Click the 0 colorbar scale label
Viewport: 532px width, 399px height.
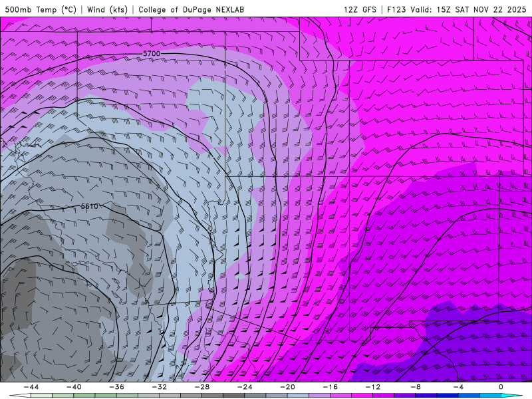(x=501, y=387)
